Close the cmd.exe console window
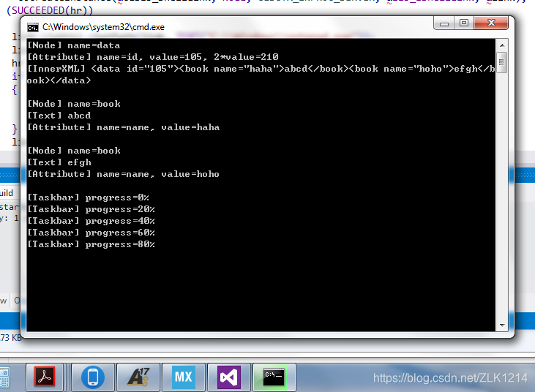Viewport: 535px width, 392px height. coord(491,23)
